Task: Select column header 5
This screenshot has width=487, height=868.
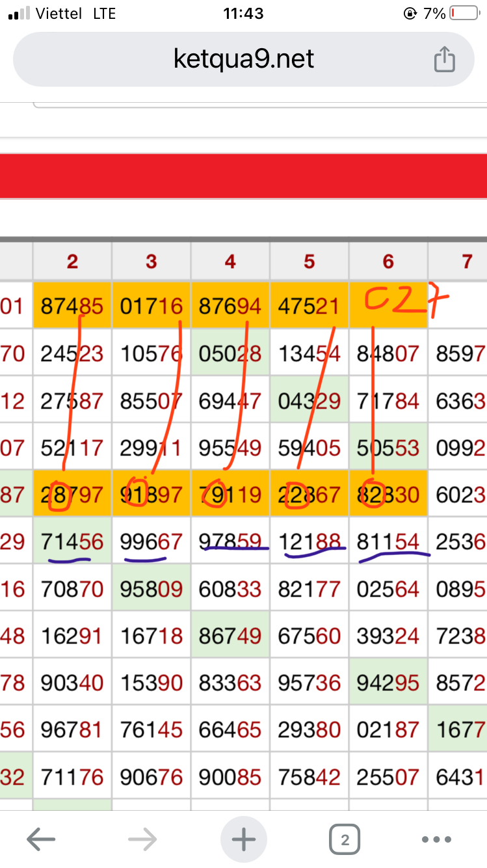Action: tap(309, 262)
